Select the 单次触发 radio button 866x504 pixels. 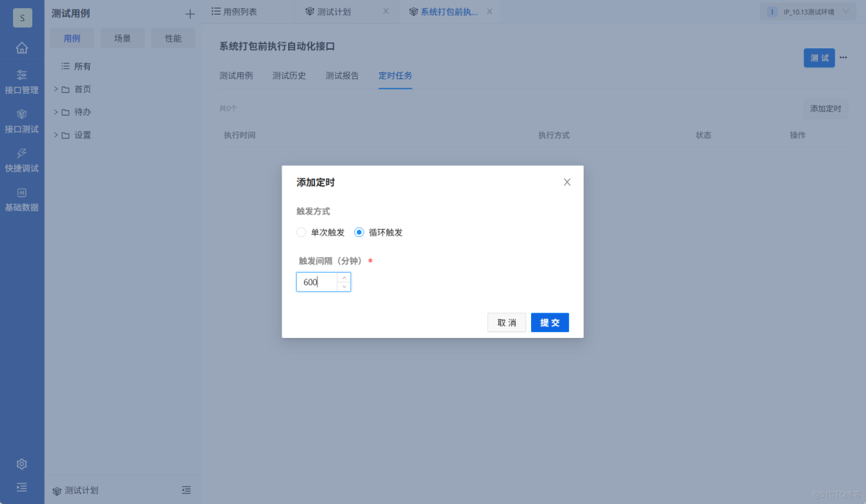(x=301, y=232)
